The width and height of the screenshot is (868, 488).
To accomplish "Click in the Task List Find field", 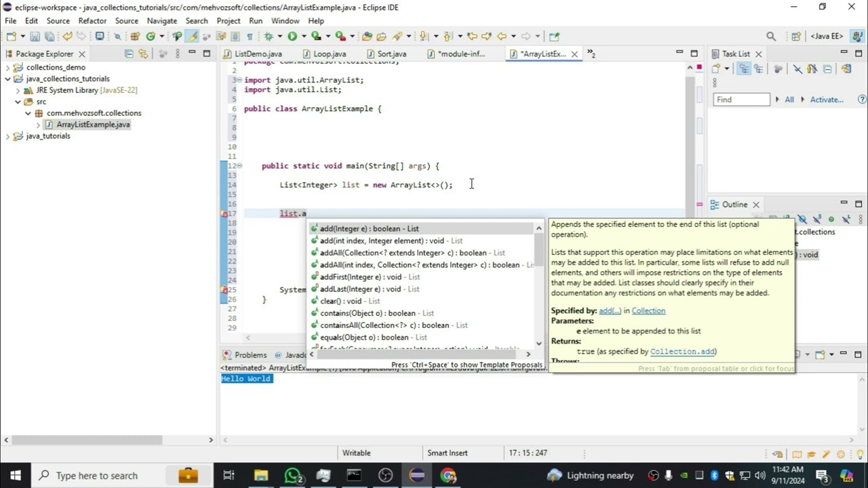I will pos(741,100).
